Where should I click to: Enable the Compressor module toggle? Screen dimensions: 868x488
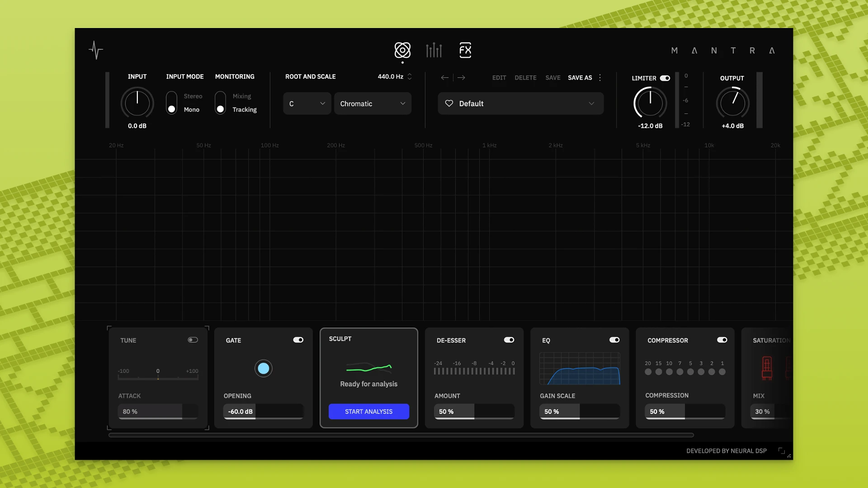click(722, 340)
